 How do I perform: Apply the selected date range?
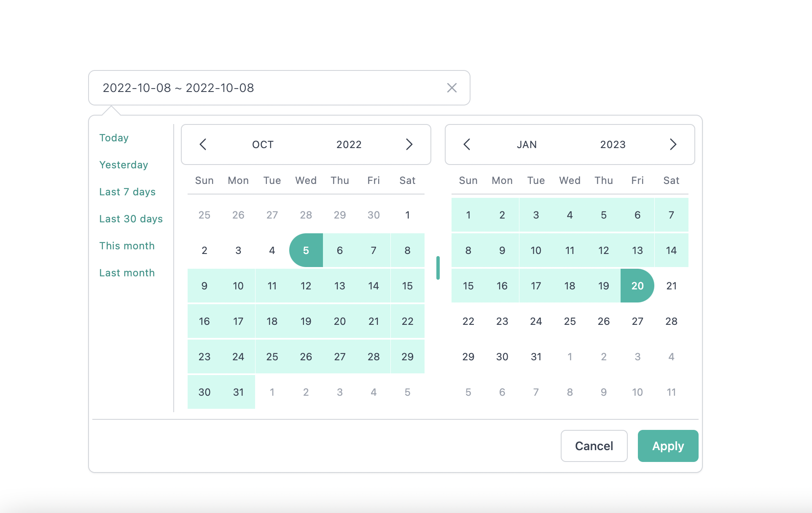click(x=666, y=445)
